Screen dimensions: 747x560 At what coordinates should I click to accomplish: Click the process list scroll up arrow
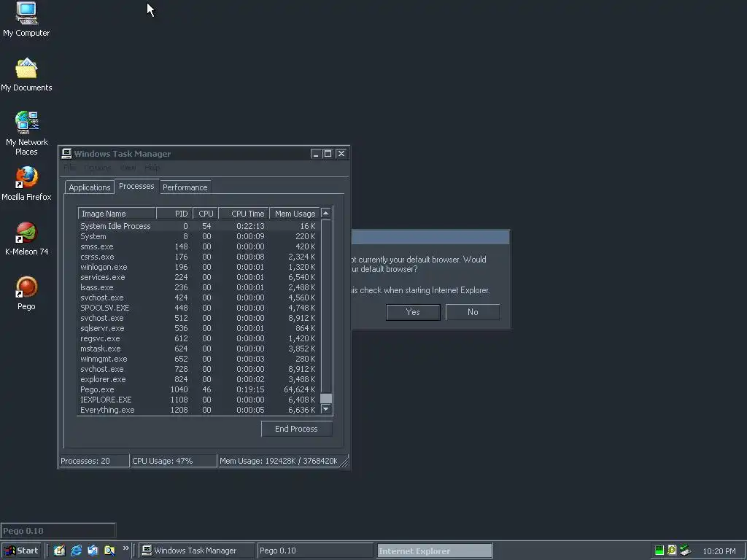[x=326, y=214]
